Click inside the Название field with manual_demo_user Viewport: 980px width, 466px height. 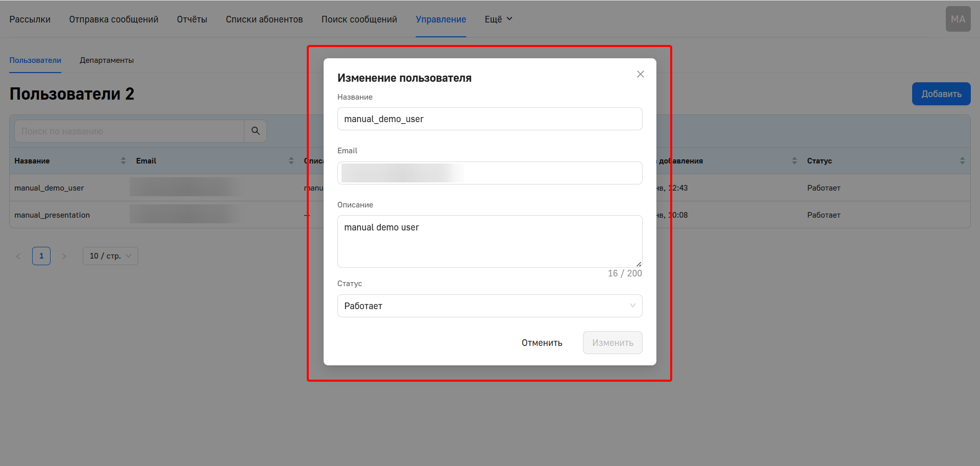pos(489,119)
